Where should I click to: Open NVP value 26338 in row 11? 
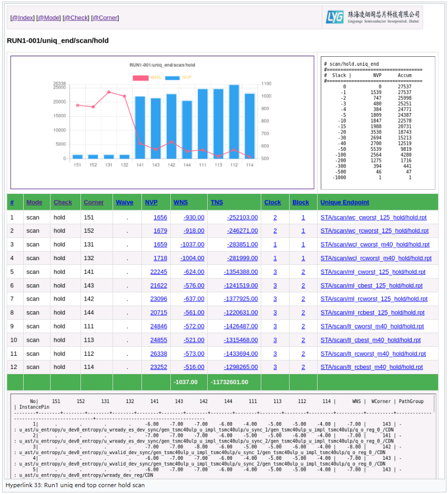point(158,354)
